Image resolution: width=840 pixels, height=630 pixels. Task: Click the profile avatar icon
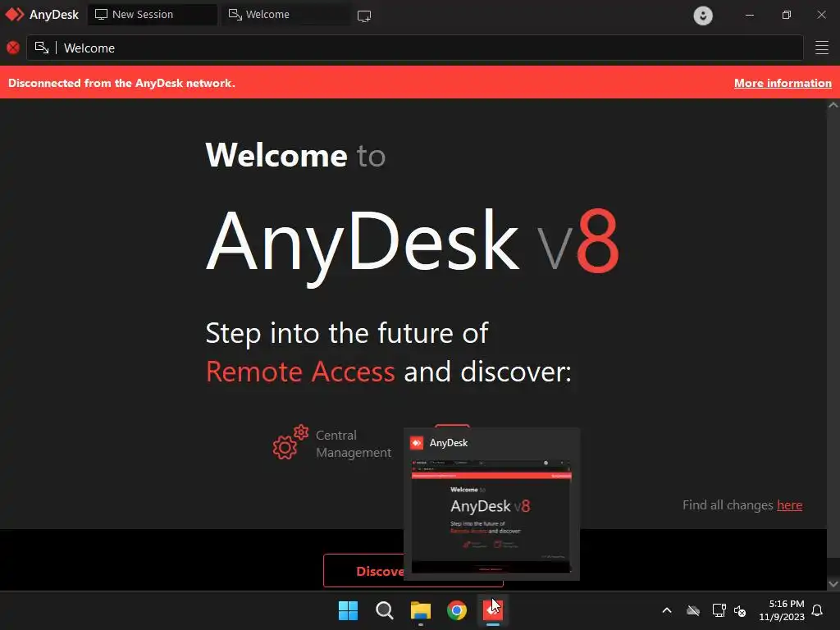[703, 16]
